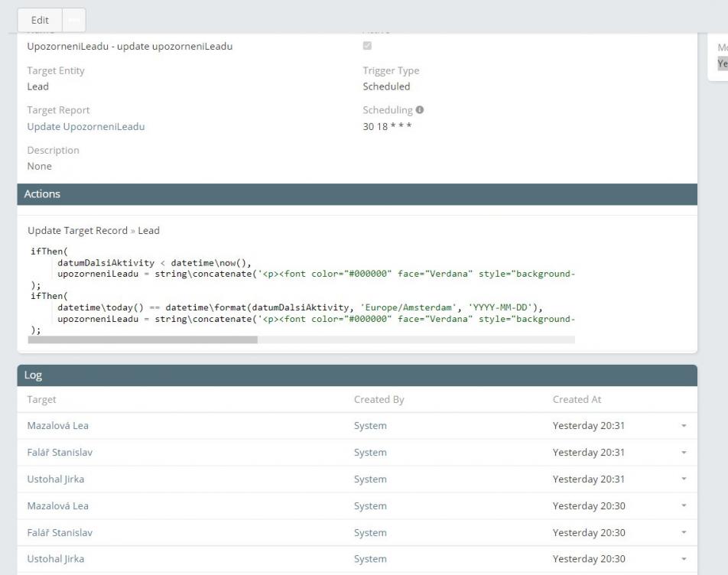Click the Created At column header
Viewport: 728px width, 575px height.
(x=577, y=400)
